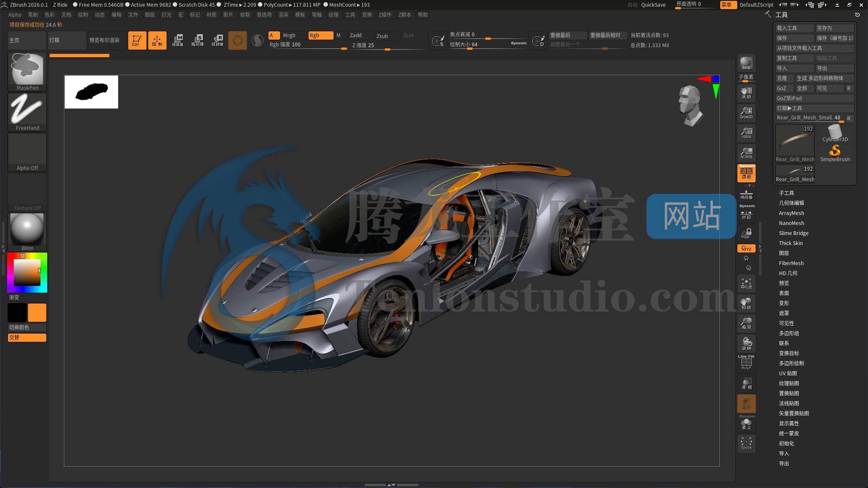Open the BPR render icon

point(747,63)
